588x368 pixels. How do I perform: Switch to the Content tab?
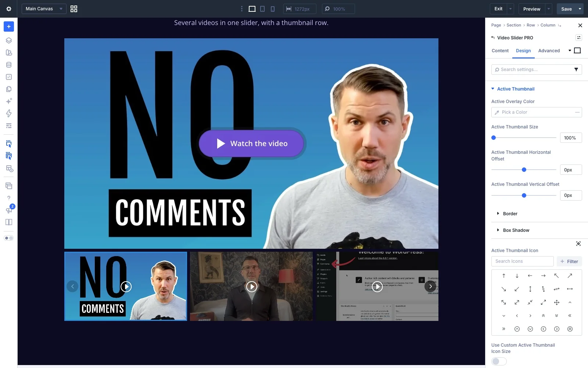click(500, 51)
